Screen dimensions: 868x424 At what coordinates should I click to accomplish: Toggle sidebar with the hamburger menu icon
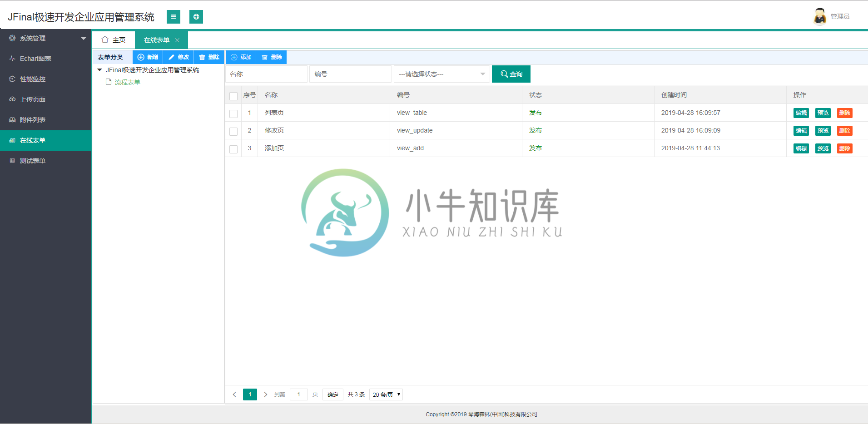(x=173, y=17)
